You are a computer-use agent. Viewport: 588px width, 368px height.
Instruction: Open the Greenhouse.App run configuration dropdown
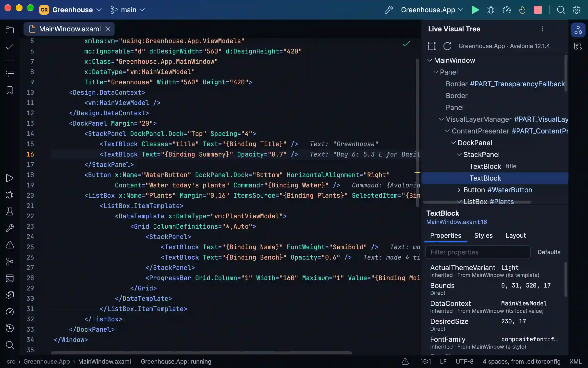pos(432,10)
